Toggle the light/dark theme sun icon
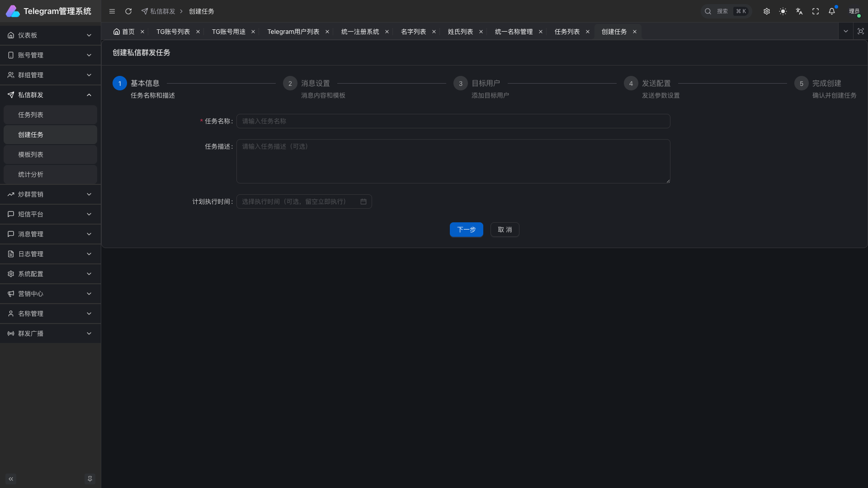The image size is (868, 488). [x=783, y=11]
